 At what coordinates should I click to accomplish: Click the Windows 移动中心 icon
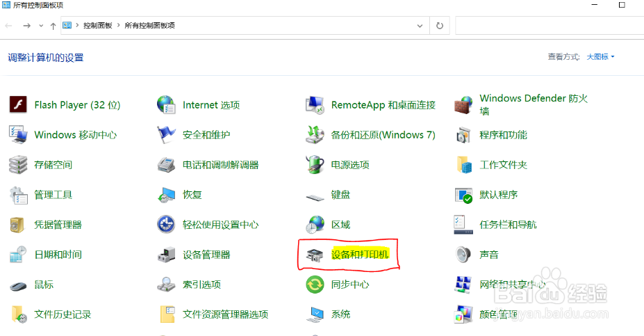pos(18,135)
